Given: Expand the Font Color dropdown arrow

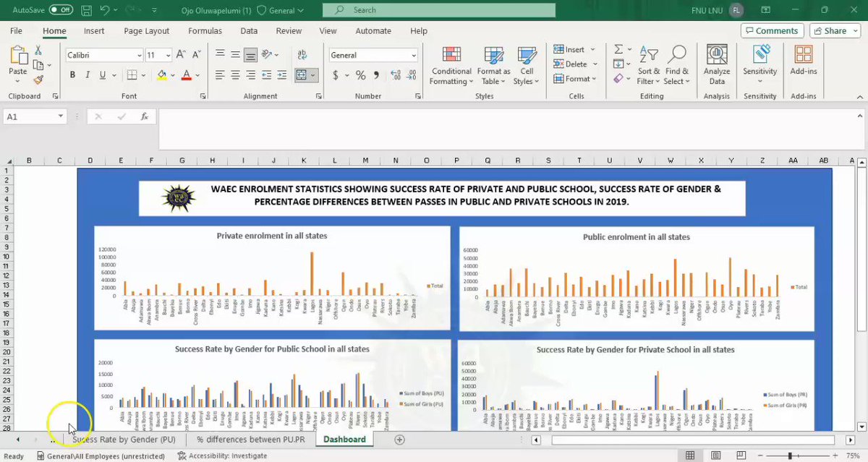Looking at the screenshot, I should click(197, 75).
